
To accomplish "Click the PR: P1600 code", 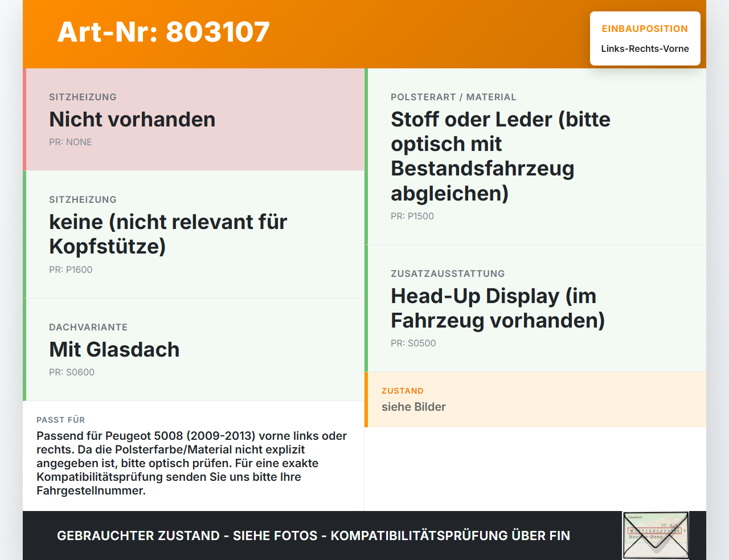I will (x=71, y=269).
